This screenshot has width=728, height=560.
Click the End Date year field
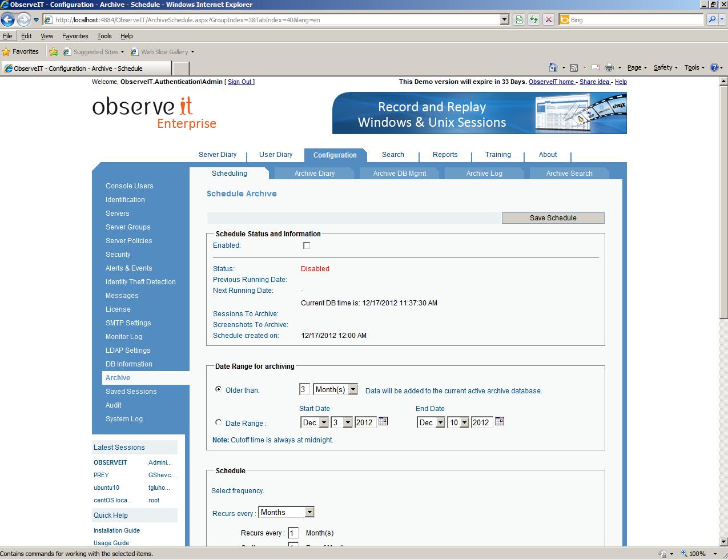482,422
